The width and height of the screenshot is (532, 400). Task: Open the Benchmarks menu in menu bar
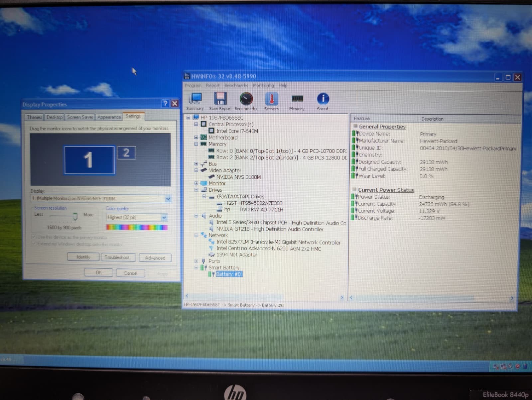236,85
